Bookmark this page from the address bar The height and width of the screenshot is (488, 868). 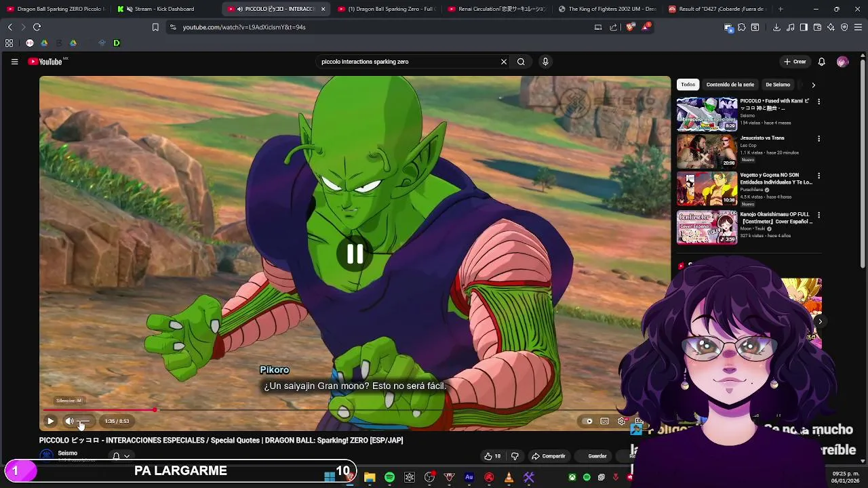(155, 27)
